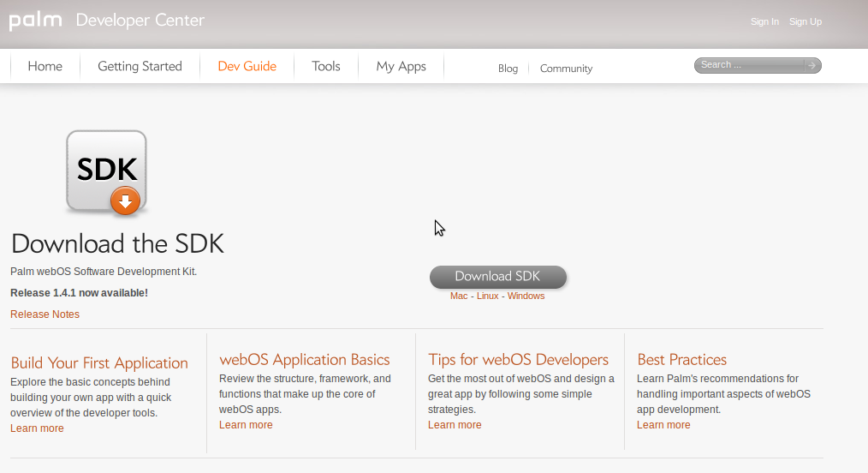Click the search arrow submit icon
The image size is (868, 473).
tap(812, 65)
